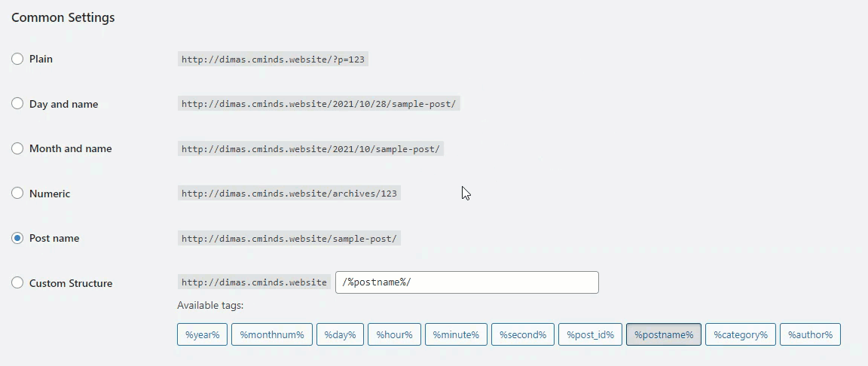Add the %second% tag
Image resolution: width=868 pixels, height=366 pixels.
[x=523, y=334]
